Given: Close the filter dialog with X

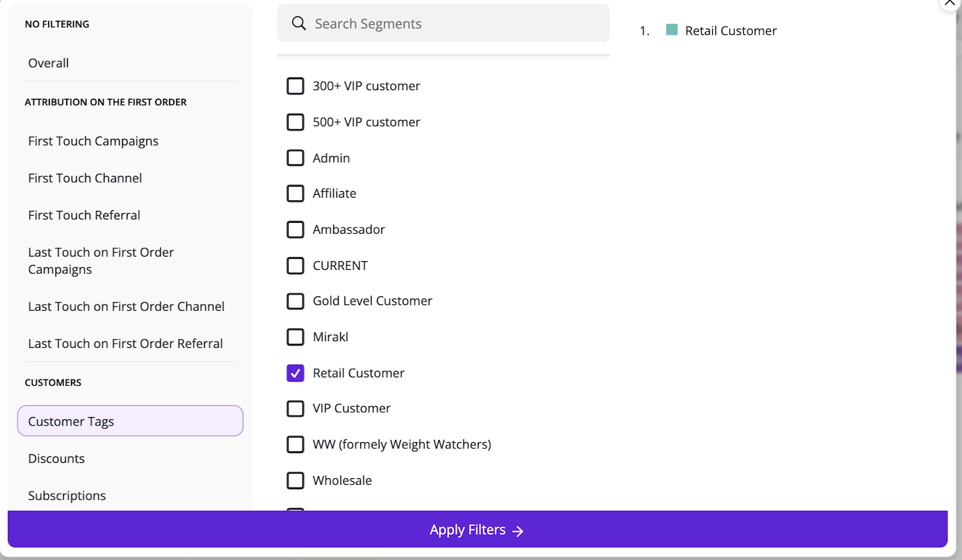Looking at the screenshot, I should tap(950, 3).
